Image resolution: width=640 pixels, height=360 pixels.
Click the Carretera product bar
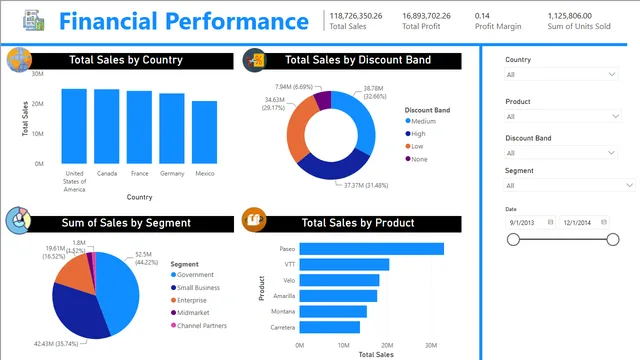point(330,327)
